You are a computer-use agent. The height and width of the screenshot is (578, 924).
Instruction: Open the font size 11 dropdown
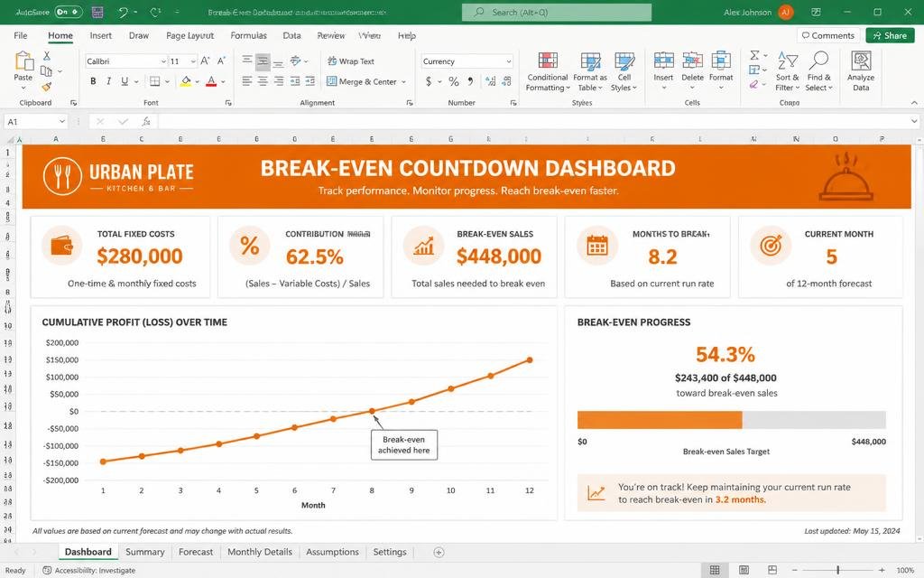click(x=193, y=61)
